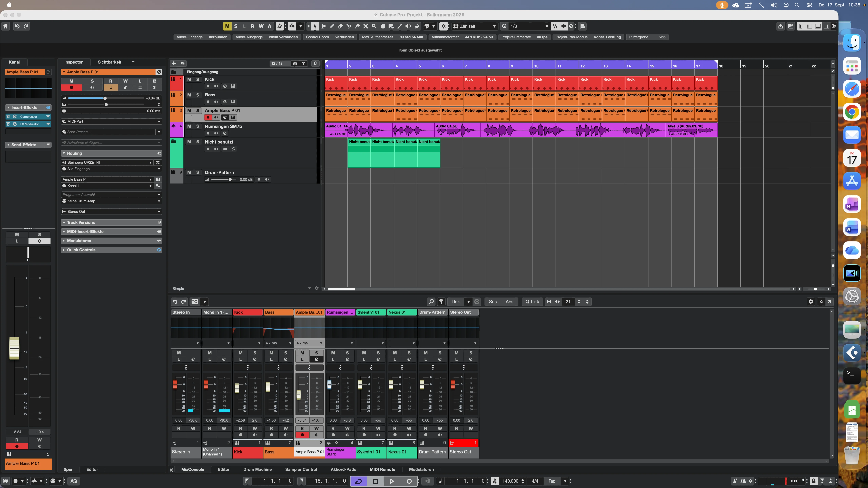Click the AQ button in transport bar
The image size is (868, 488).
(74, 481)
